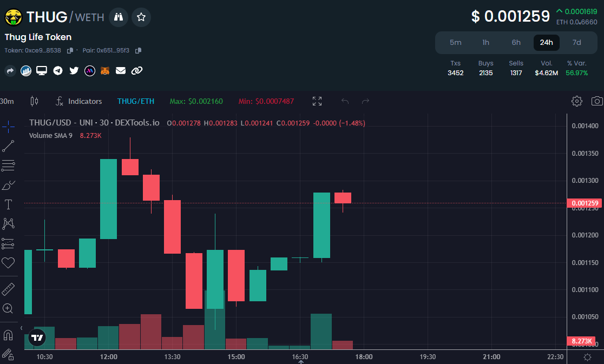
Task: Toggle magnet mode for drawings
Action: 8,335
